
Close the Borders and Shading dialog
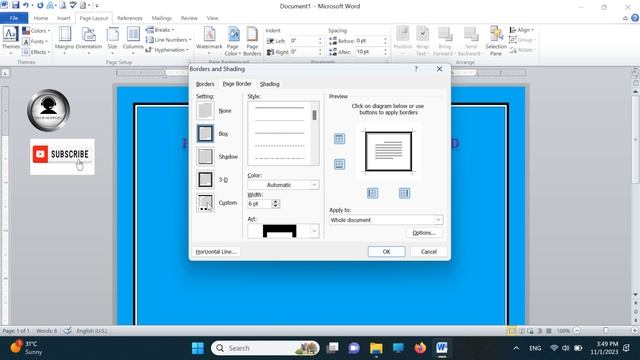pos(440,69)
